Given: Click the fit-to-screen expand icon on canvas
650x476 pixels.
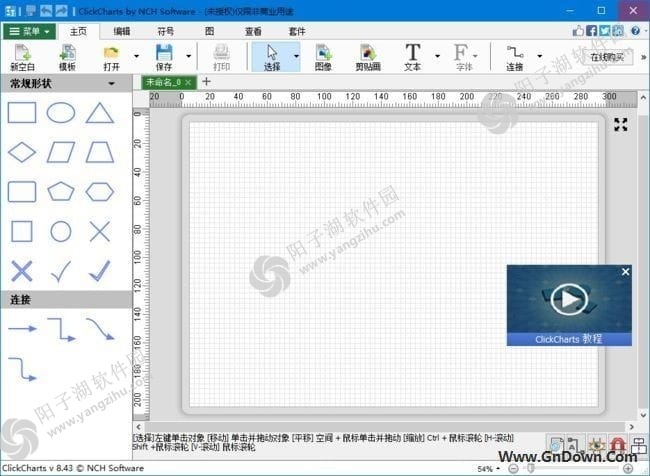Looking at the screenshot, I should [621, 124].
